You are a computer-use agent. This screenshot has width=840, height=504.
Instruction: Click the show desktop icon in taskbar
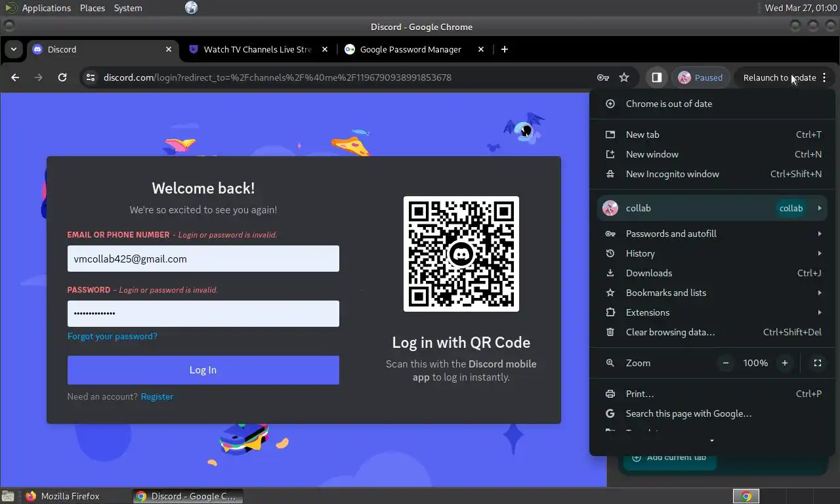(8, 496)
